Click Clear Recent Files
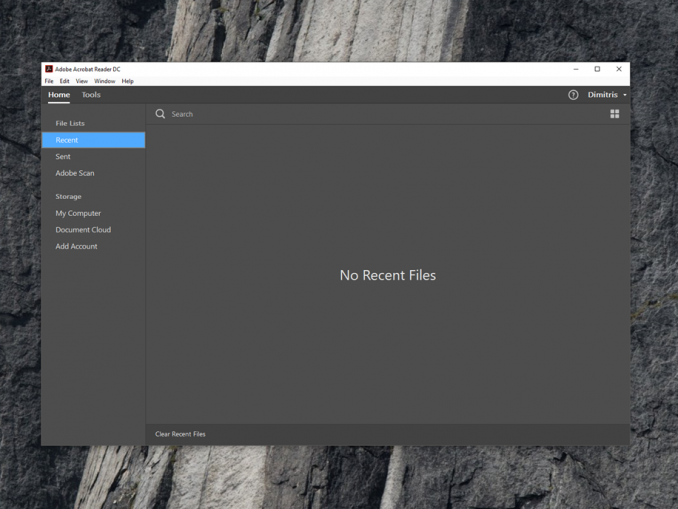Image resolution: width=678 pixels, height=509 pixels. click(x=180, y=434)
